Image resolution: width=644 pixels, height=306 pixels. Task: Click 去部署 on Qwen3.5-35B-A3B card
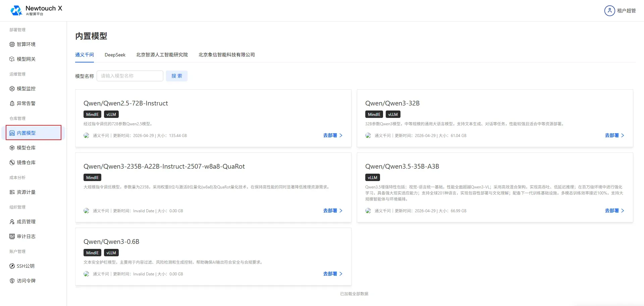612,211
